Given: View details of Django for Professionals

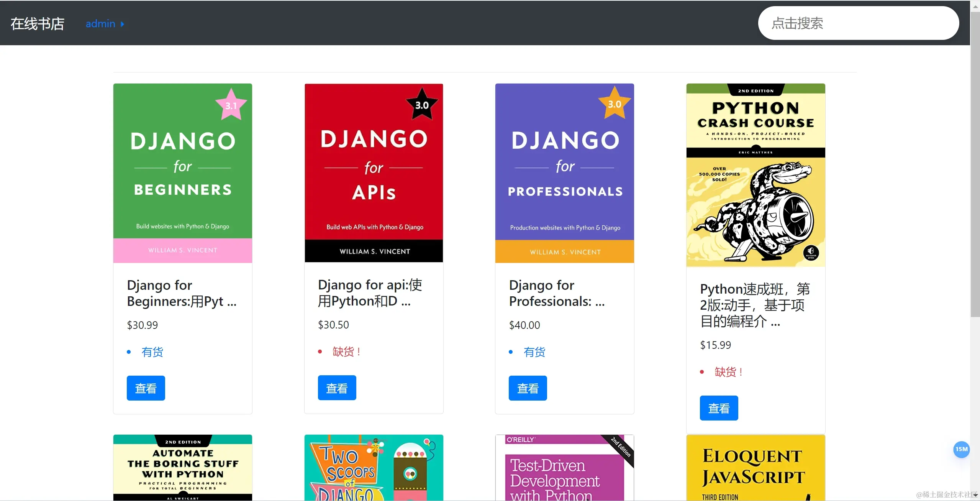Looking at the screenshot, I should coord(528,388).
